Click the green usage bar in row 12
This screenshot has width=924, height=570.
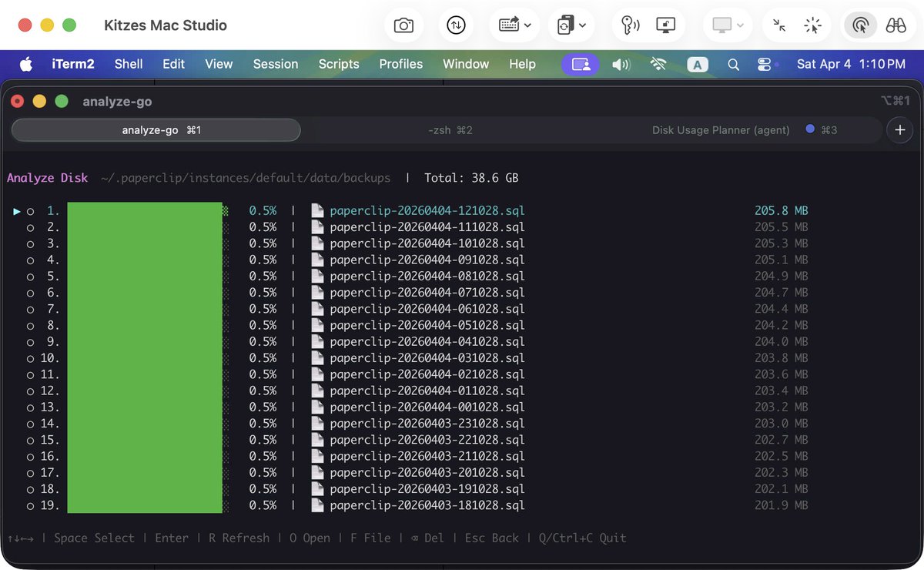tap(145, 391)
